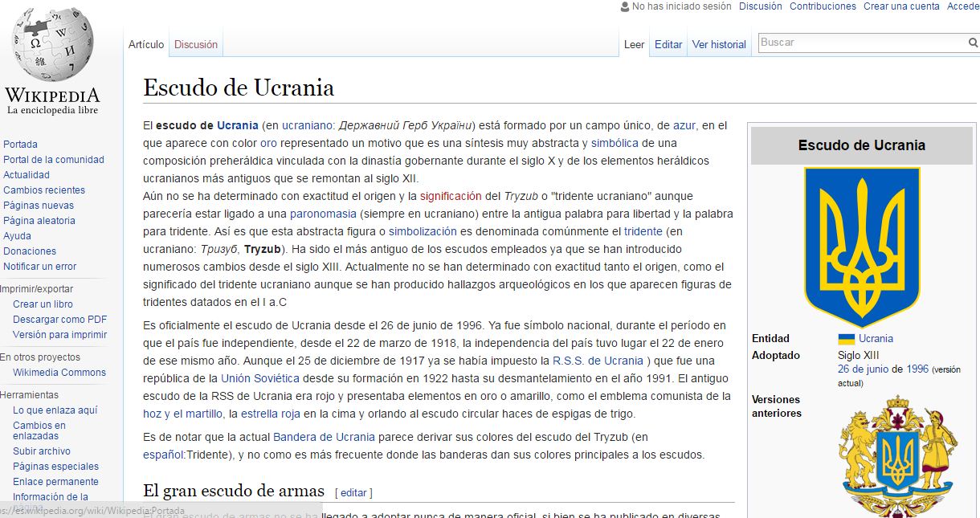This screenshot has width=980, height=518.
Task: Open 26 de junio in the infobox
Action: pos(863,369)
